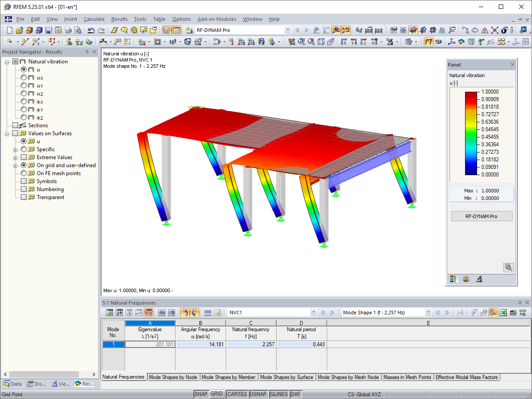
Task: Click the Export to Excel icon above the table
Action: [x=503, y=313]
